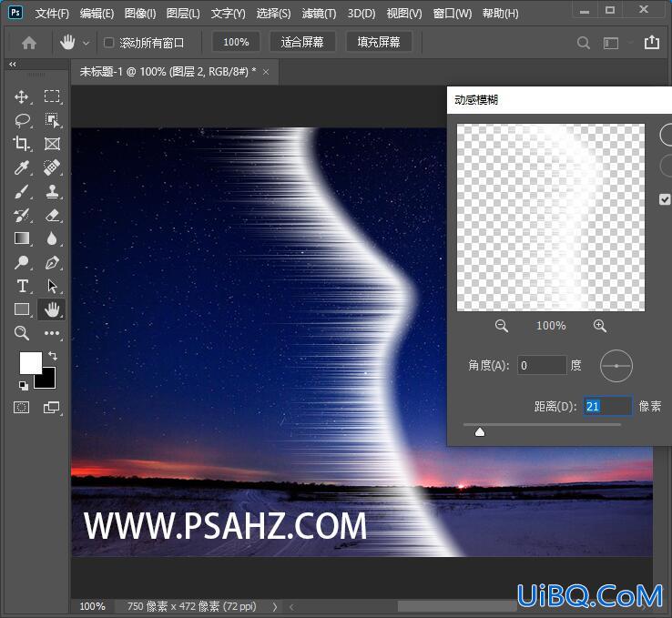Image resolution: width=672 pixels, height=618 pixels.
Task: Select the Path Selection tool
Action: tap(52, 286)
